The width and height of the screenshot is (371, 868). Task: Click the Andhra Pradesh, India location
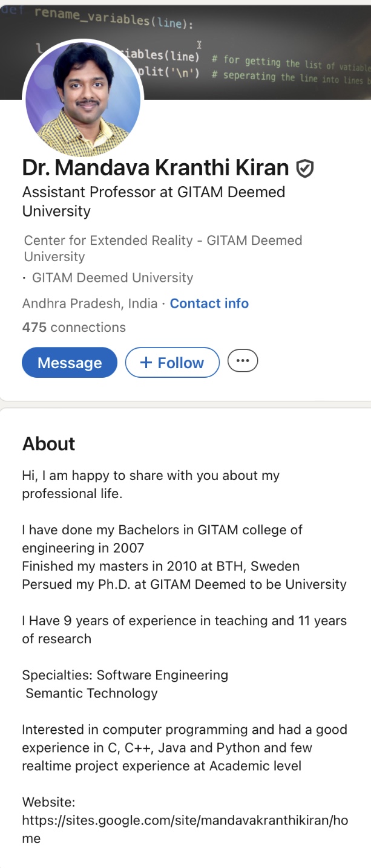click(90, 303)
